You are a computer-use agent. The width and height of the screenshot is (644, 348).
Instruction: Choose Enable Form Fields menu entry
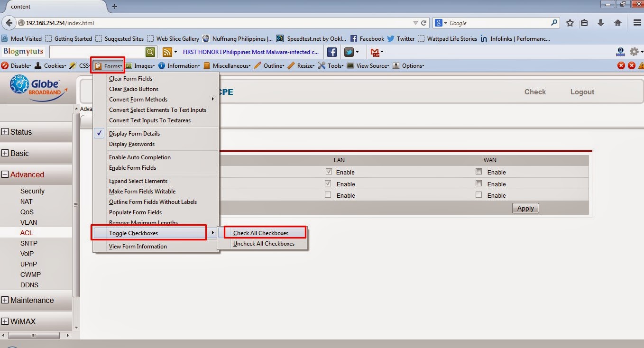coord(156,168)
